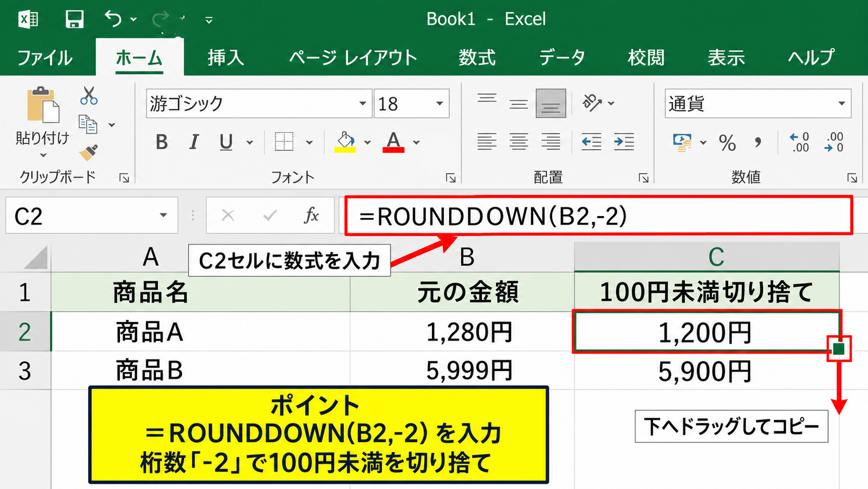The image size is (868, 489).
Task: Open the データ tab
Action: (x=562, y=57)
